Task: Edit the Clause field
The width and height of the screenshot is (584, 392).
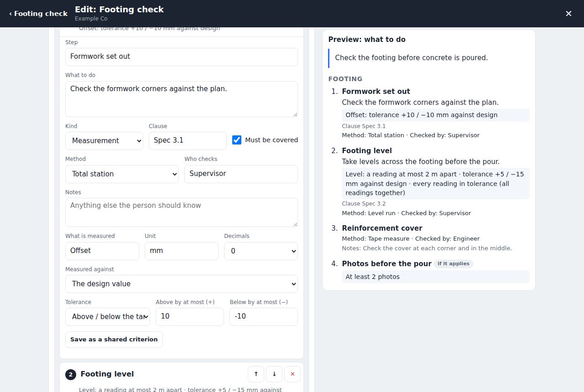Action: (188, 141)
